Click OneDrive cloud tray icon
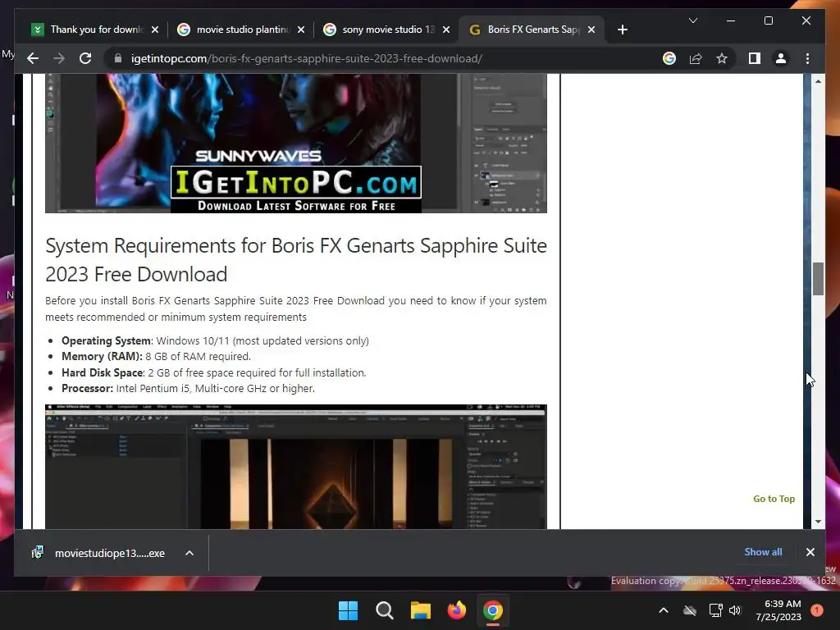This screenshot has height=630, width=840. [690, 610]
